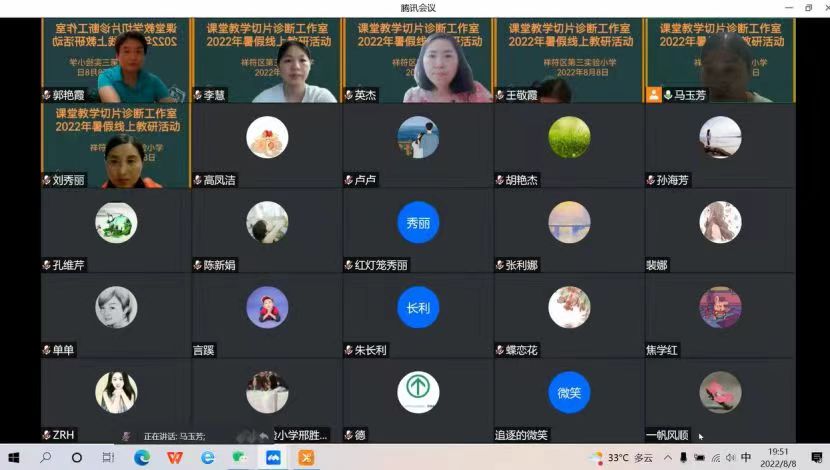This screenshot has width=830, height=470.
Task: Click 蝶恋花's avatar
Action: [x=570, y=308]
